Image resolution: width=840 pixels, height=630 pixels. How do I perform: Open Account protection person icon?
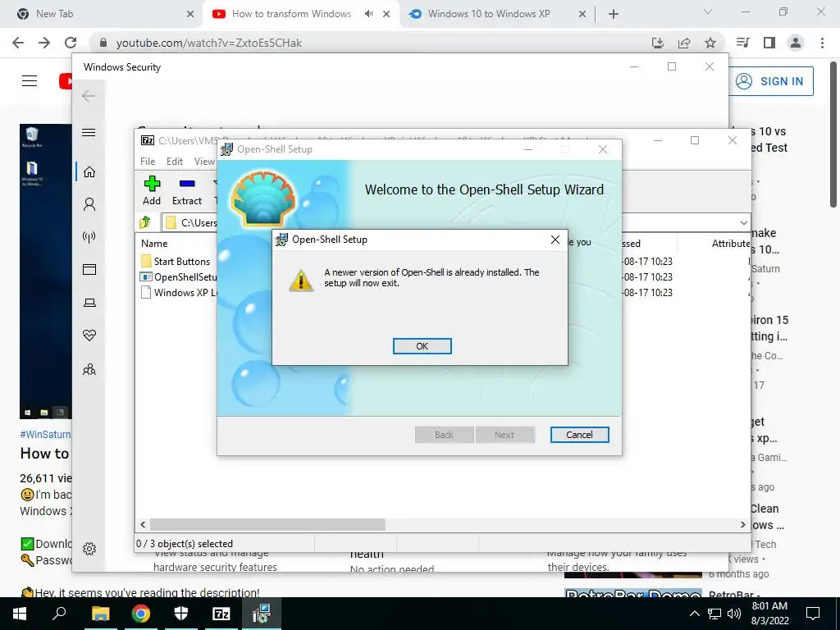(89, 204)
